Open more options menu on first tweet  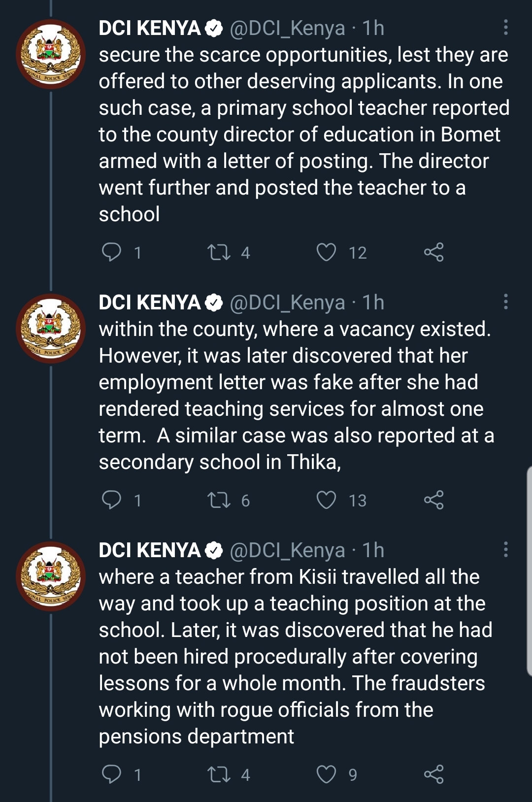pos(505,28)
